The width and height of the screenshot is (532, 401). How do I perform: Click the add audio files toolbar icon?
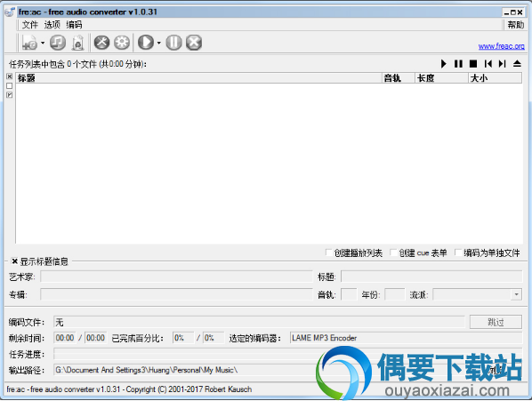pos(29,43)
